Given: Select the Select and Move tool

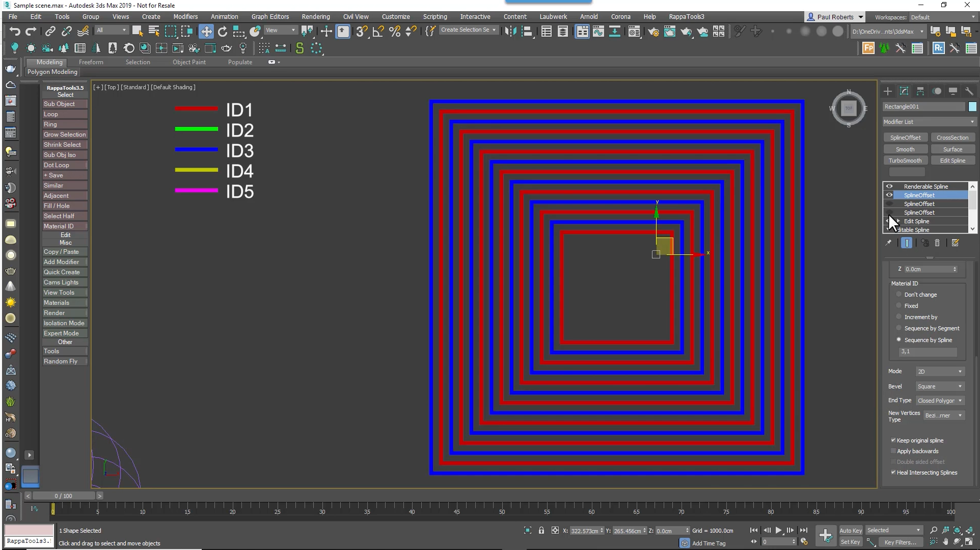Looking at the screenshot, I should click(x=206, y=32).
